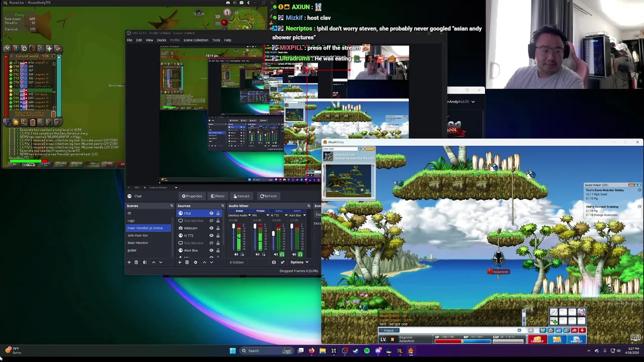Click the Filters button in OBS

tap(218, 196)
